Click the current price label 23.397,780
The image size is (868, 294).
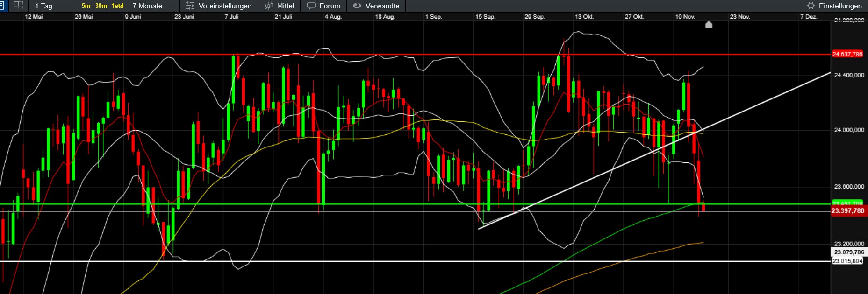[847, 211]
